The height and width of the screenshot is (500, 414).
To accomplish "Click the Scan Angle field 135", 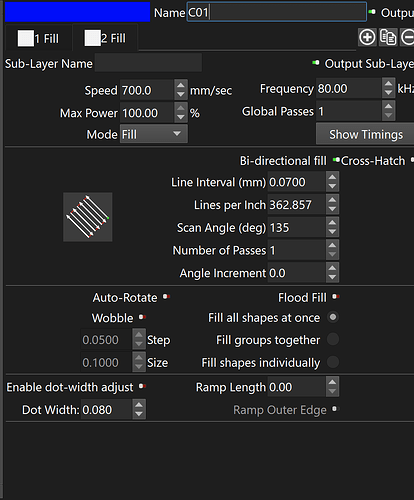I will coord(296,227).
